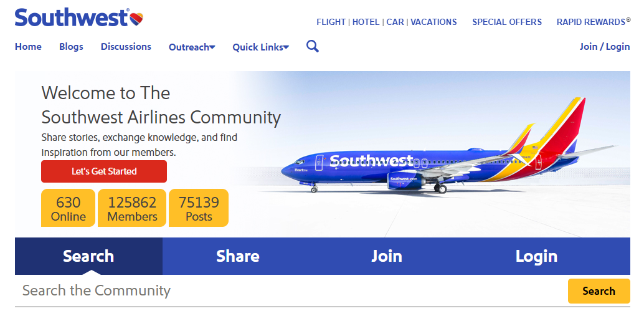Switch to the Share tab
644x321 pixels.
238,256
